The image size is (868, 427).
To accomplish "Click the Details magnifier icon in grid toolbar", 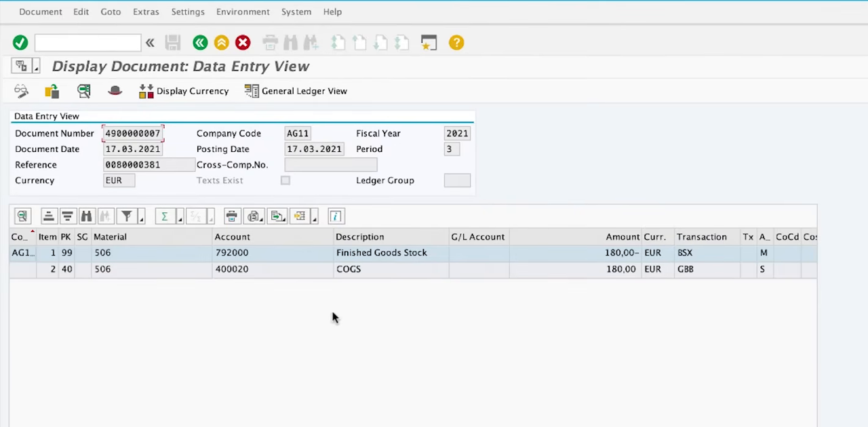I will point(22,216).
